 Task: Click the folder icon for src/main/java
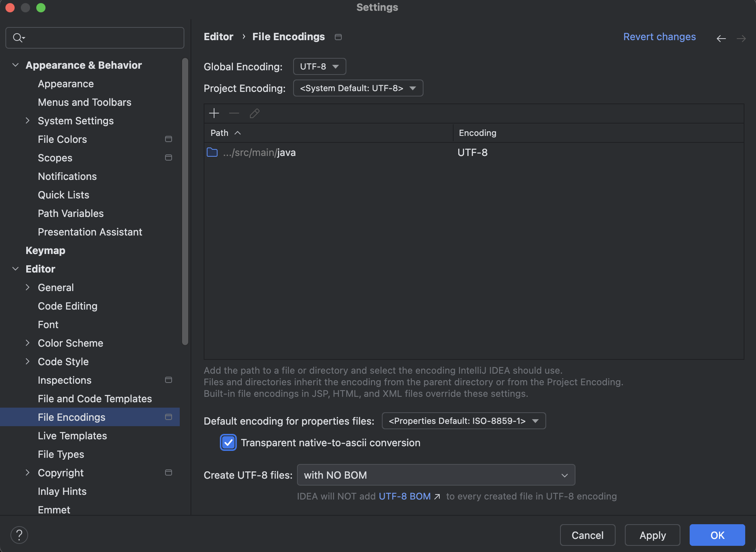pos(212,152)
